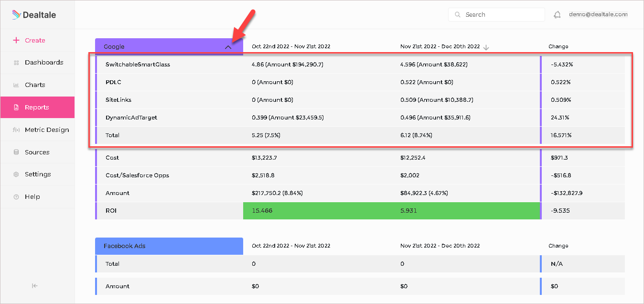The image size is (644, 304).
Task: Click change value -5.432%
Action: [x=561, y=65]
